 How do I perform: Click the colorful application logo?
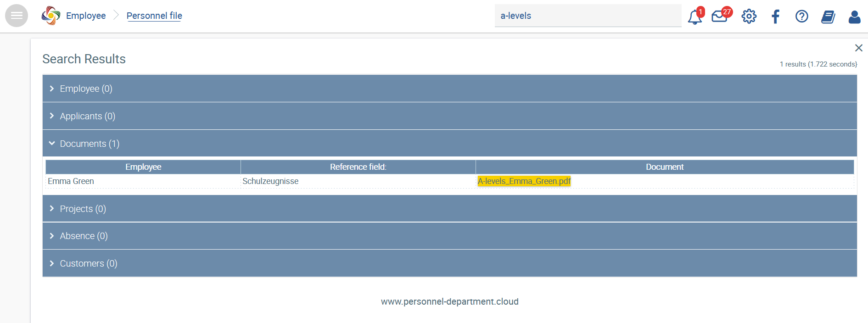pos(51,16)
